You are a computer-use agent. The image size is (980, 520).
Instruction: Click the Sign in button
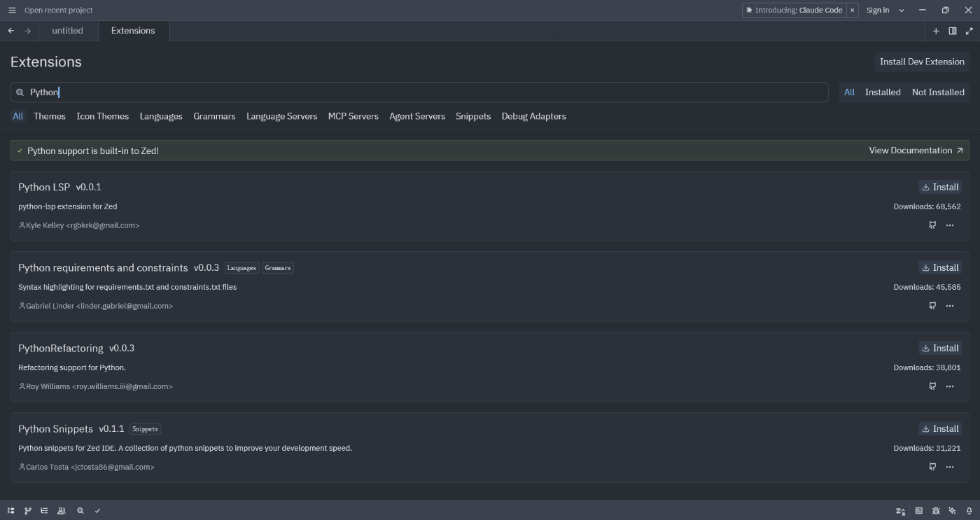point(878,10)
